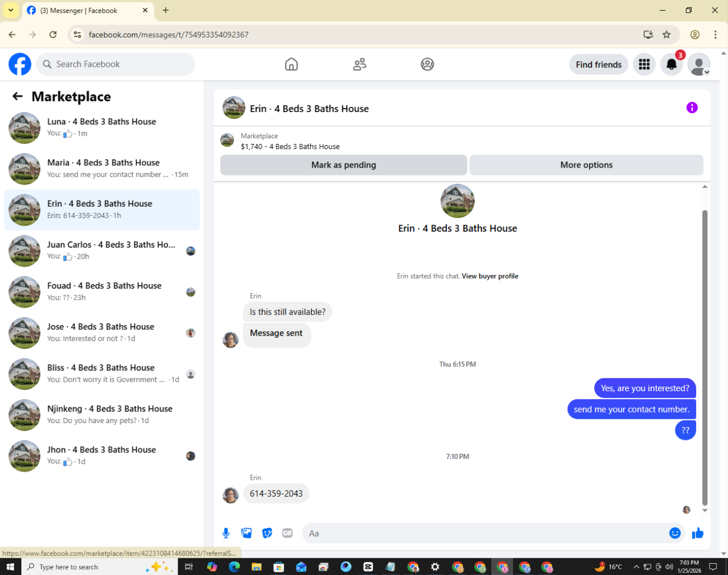
Task: Open Maria's 4 Beds 3 Baths chat
Action: tap(102, 169)
